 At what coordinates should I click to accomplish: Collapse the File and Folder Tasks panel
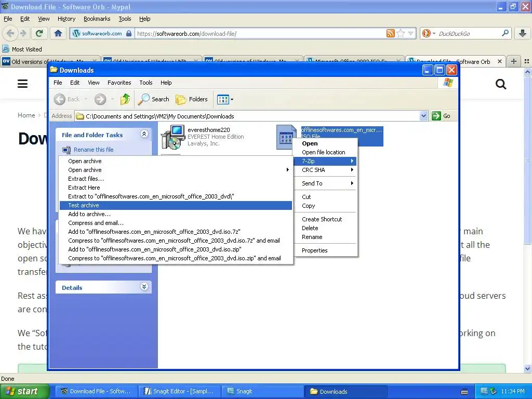click(144, 134)
